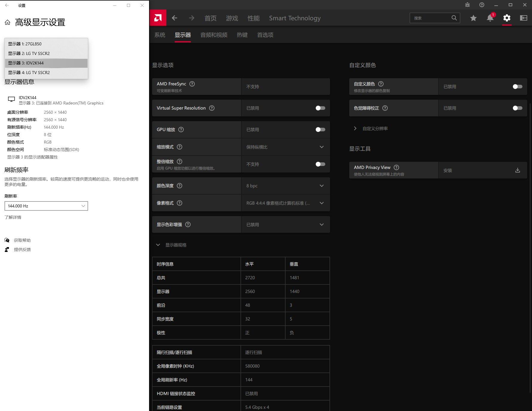Open the 颜色深度 8 bpc dropdown

(286, 186)
